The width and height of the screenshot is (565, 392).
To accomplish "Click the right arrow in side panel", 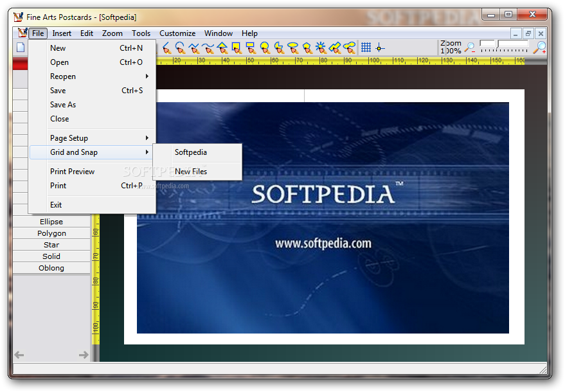I will 84,355.
